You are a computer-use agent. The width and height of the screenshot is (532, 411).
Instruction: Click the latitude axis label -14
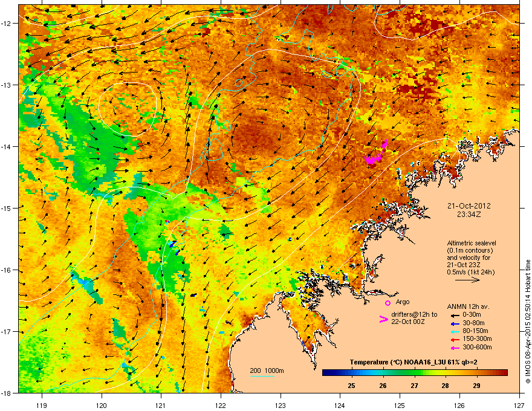point(7,147)
